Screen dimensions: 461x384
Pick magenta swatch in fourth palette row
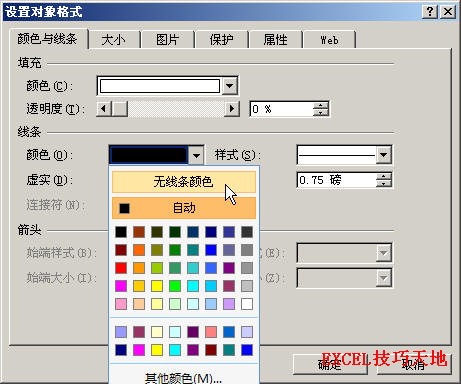coord(121,286)
